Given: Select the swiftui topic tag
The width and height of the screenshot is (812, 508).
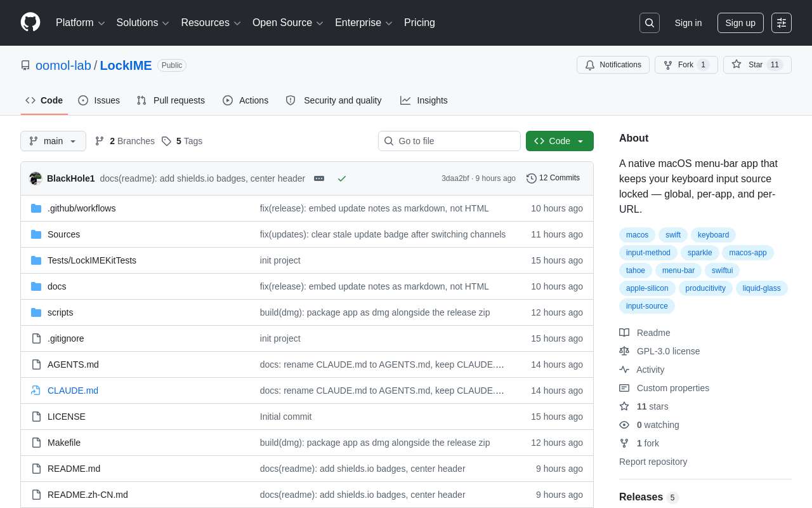Looking at the screenshot, I should point(722,271).
